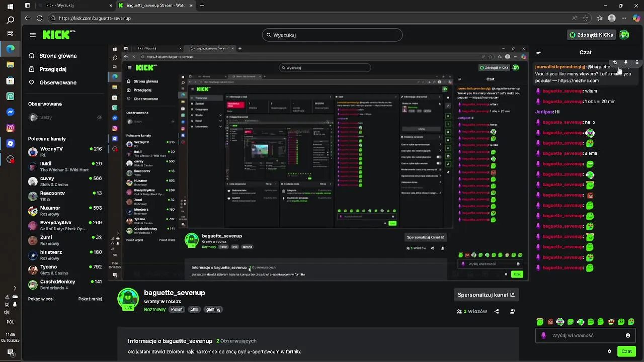Viewport: 644px width, 362px height.
Task: Open bluetearz recommended channel
Action: 65,255
